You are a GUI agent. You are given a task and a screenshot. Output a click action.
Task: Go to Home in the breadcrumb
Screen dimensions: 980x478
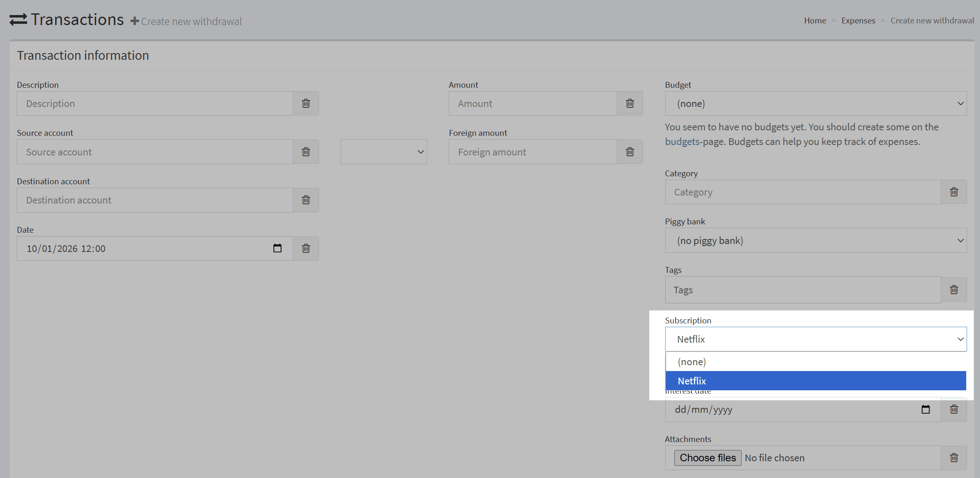(x=815, y=20)
